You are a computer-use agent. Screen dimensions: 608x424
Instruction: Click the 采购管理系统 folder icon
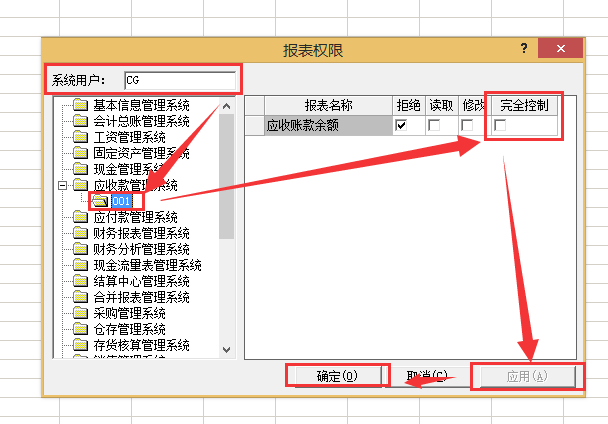[80, 313]
